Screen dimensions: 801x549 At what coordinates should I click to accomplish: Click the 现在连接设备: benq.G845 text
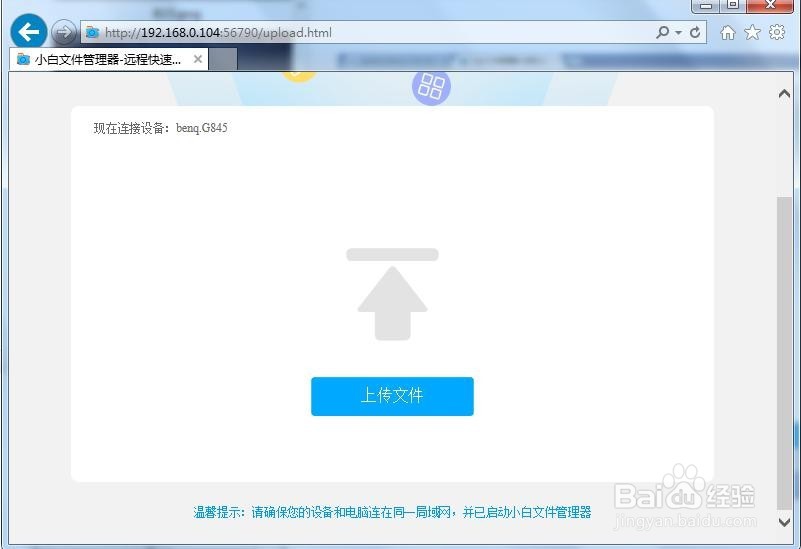(160, 128)
